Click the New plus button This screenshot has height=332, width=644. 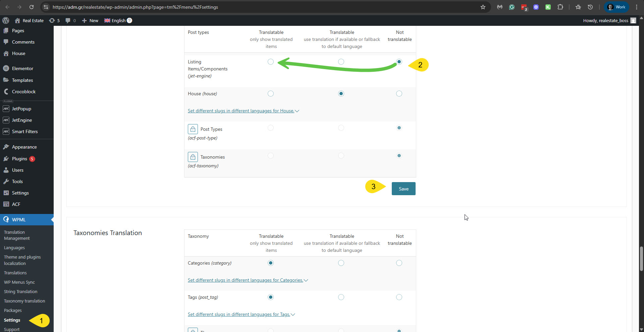click(x=90, y=20)
